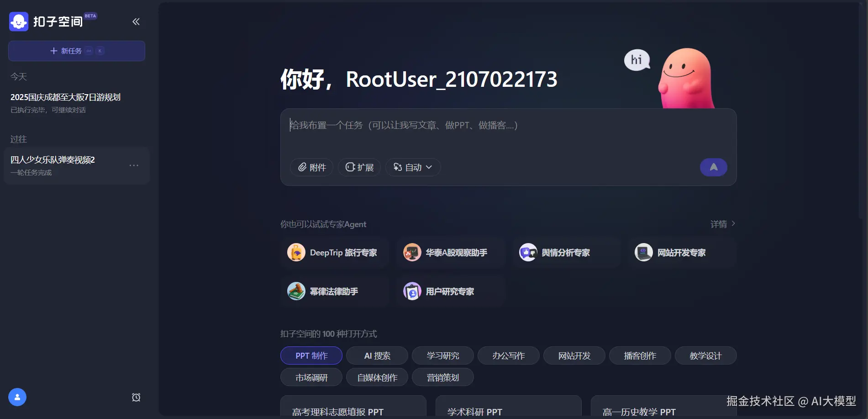The image size is (868, 419).
Task: Click the DeepTrip 旅行专家 label
Action: (343, 253)
